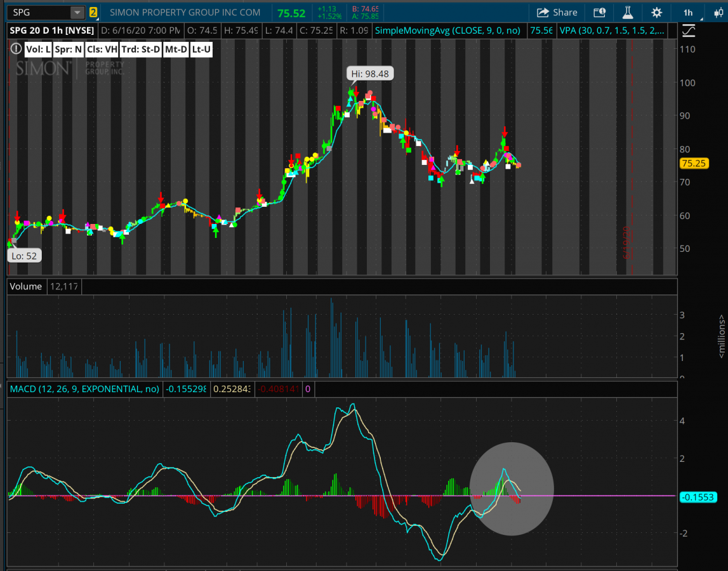Click the millions label on the volume axis
The width and height of the screenshot is (728, 571).
click(722, 336)
